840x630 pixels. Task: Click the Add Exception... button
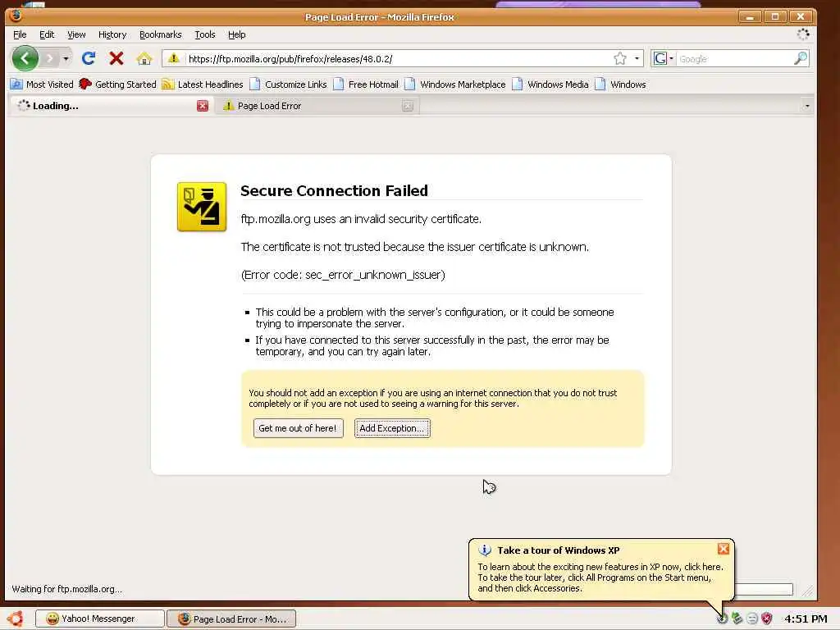(x=392, y=428)
